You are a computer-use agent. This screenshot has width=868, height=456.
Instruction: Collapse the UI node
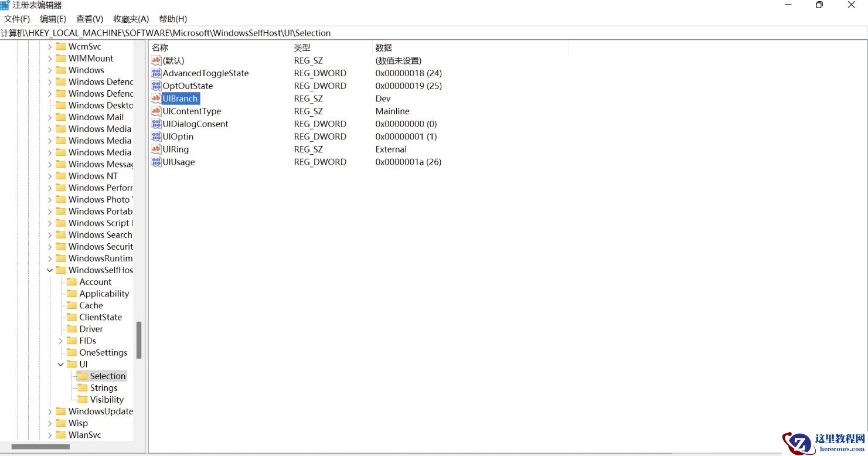(61, 364)
